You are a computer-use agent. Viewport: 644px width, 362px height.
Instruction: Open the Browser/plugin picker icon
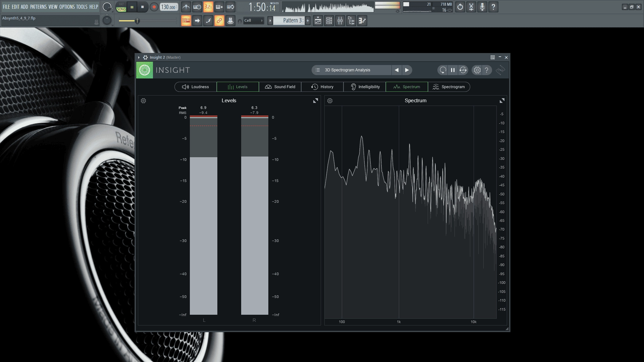pyautogui.click(x=351, y=21)
